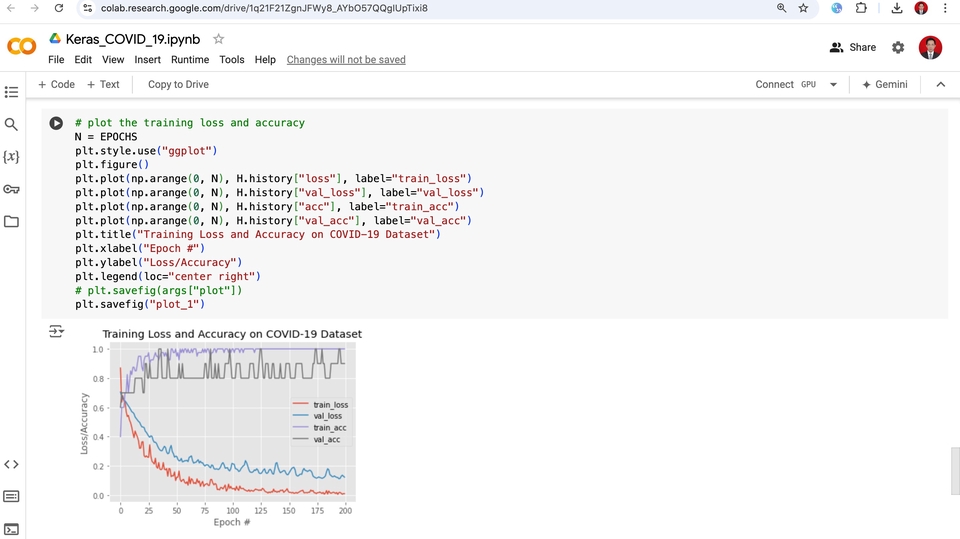Open the Tools menu
Viewport: 960px width, 539px height.
pos(232,60)
